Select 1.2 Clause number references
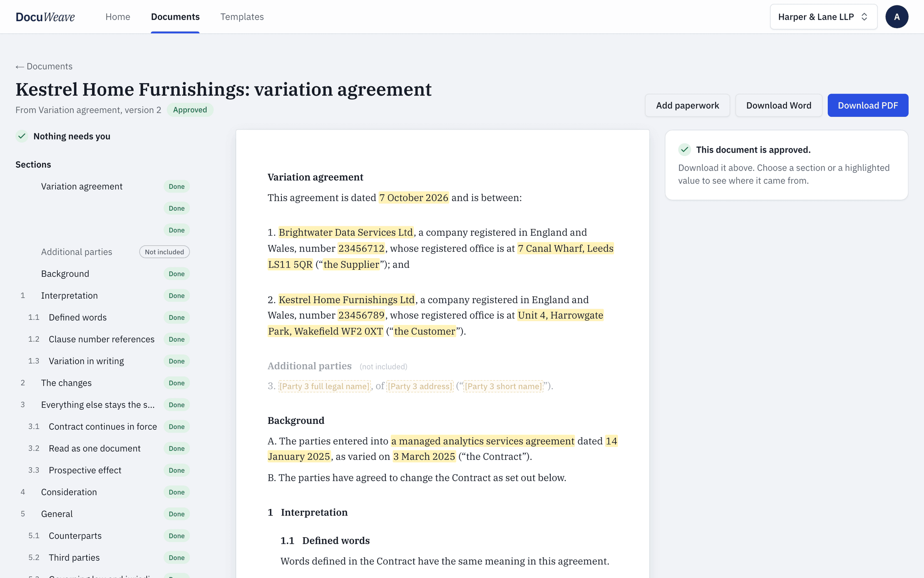 (103, 339)
